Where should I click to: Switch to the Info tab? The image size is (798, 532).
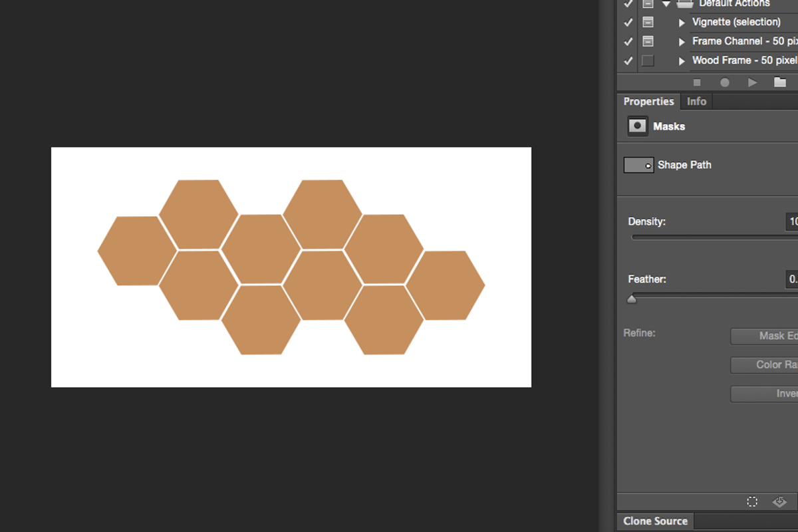click(696, 102)
